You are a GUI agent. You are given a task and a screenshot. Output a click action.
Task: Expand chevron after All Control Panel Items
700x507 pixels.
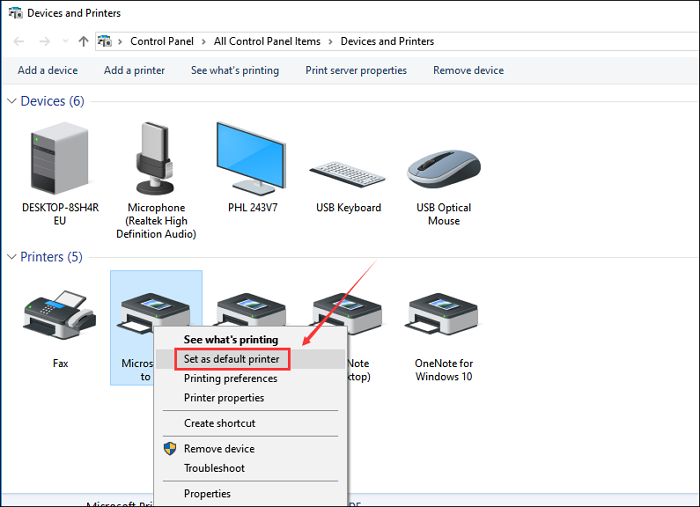(x=330, y=42)
